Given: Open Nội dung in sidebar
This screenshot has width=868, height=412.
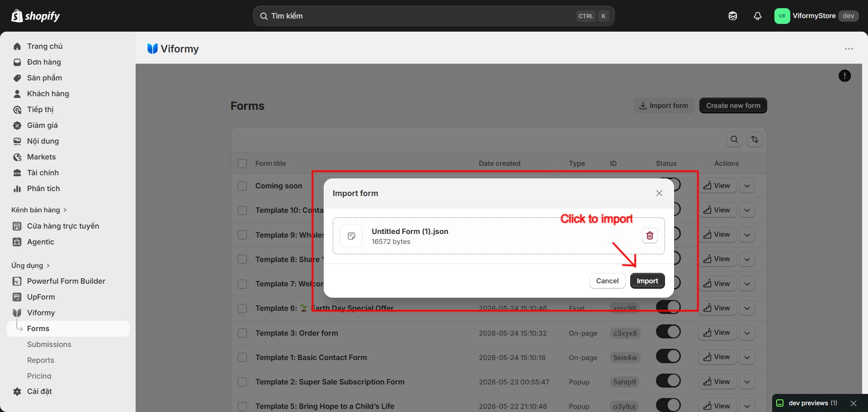Looking at the screenshot, I should [x=68, y=141].
